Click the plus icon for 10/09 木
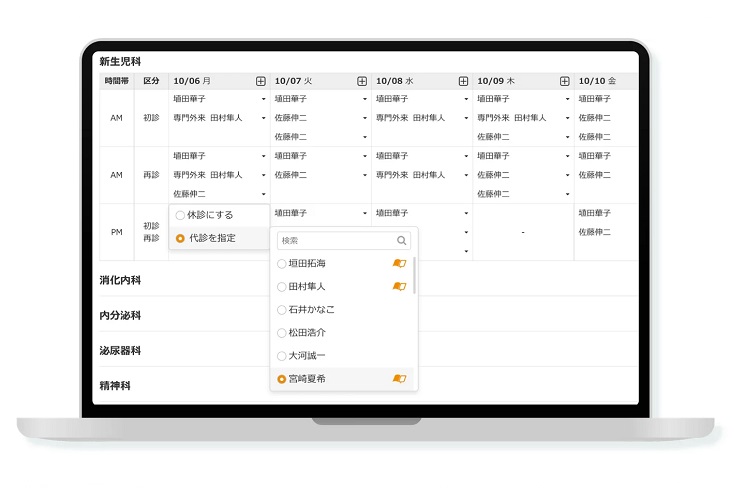 tap(564, 81)
